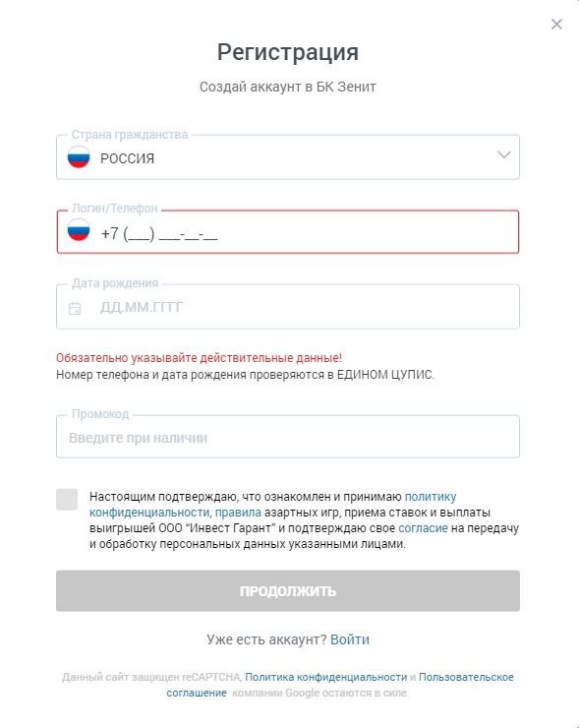Open Google's Политика конфиденциальности link

pos(325,677)
